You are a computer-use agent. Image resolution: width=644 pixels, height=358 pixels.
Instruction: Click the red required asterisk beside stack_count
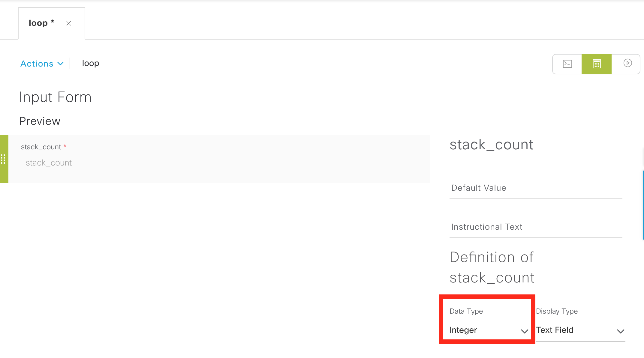pos(65,146)
